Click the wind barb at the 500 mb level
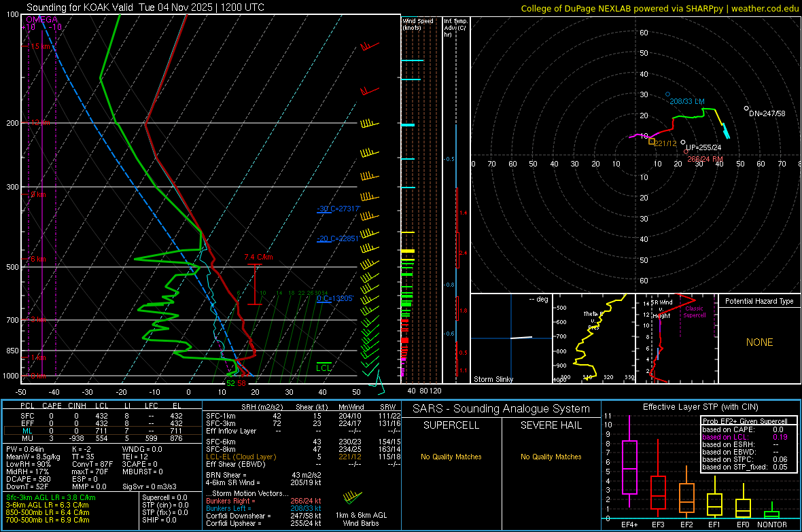 coord(368,264)
